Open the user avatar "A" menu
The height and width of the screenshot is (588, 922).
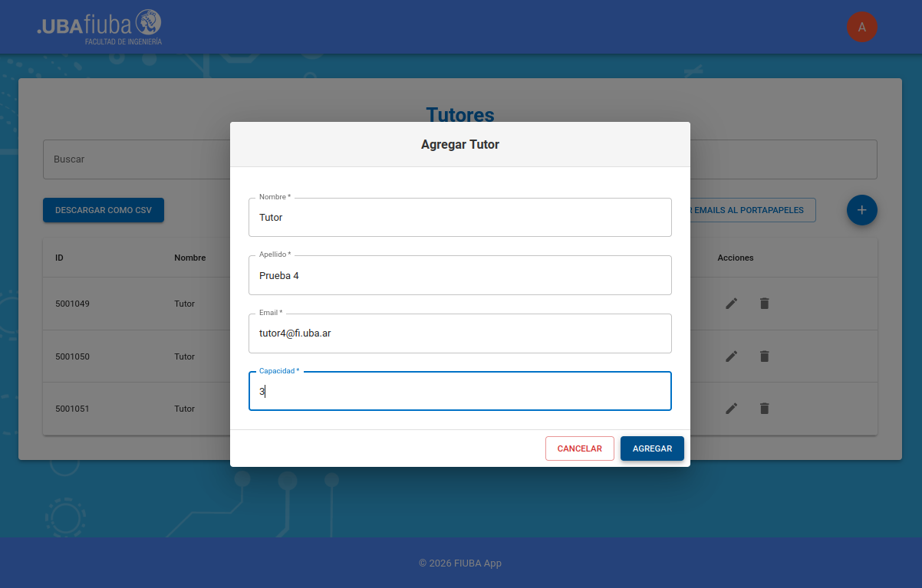pyautogui.click(x=861, y=27)
